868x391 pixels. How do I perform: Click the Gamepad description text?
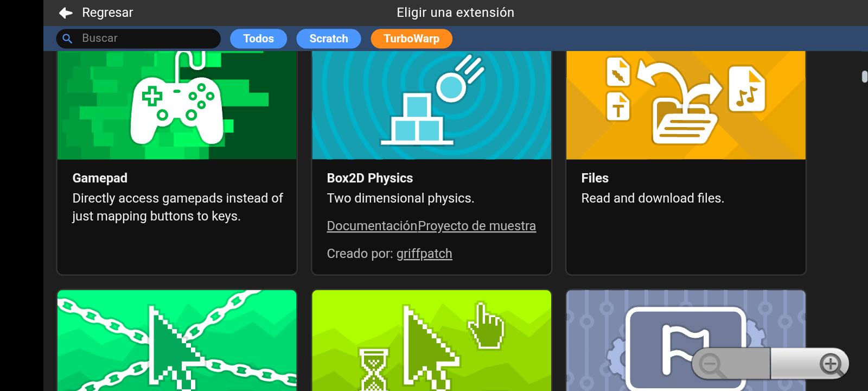pos(178,207)
